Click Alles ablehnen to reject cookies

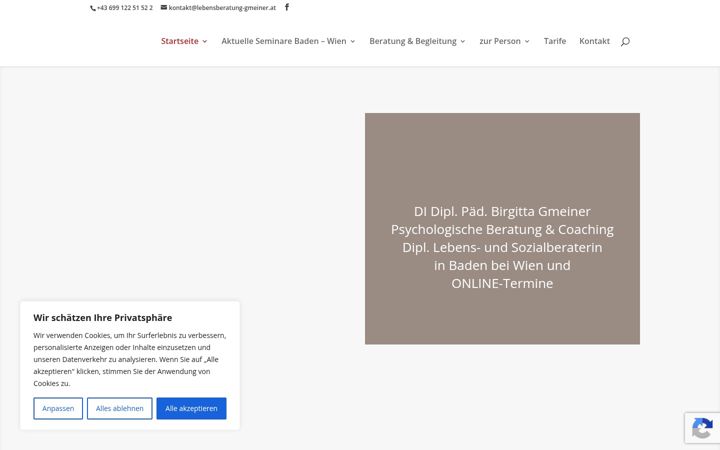click(119, 408)
